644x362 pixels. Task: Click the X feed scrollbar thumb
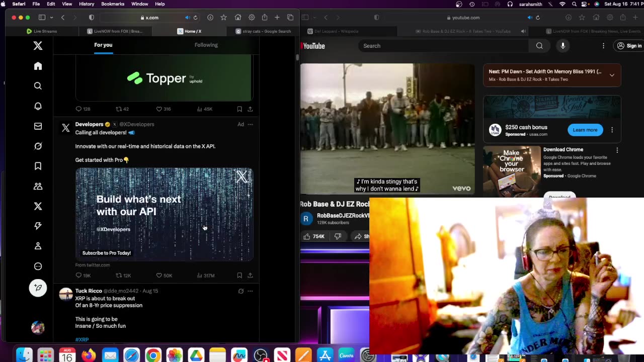click(297, 57)
